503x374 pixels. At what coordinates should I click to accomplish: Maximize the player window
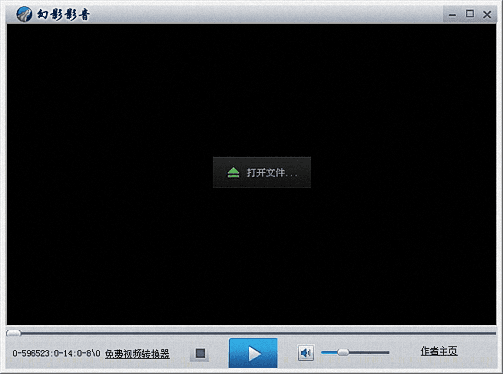tap(470, 14)
